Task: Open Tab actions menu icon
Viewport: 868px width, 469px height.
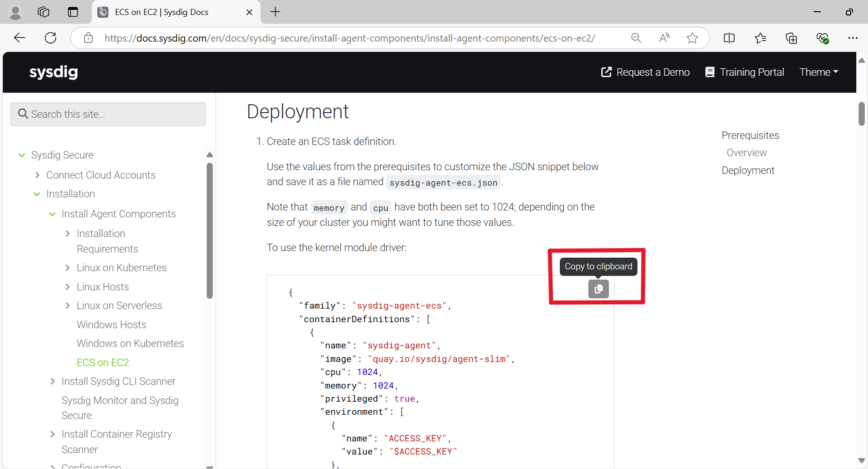Action: pyautogui.click(x=73, y=12)
